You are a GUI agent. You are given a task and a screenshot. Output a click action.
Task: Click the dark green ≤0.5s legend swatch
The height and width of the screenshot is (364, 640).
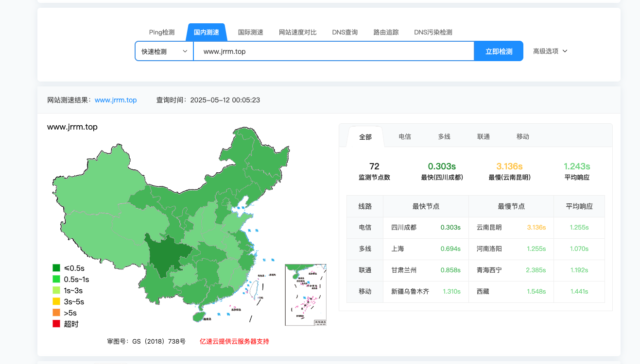56,268
